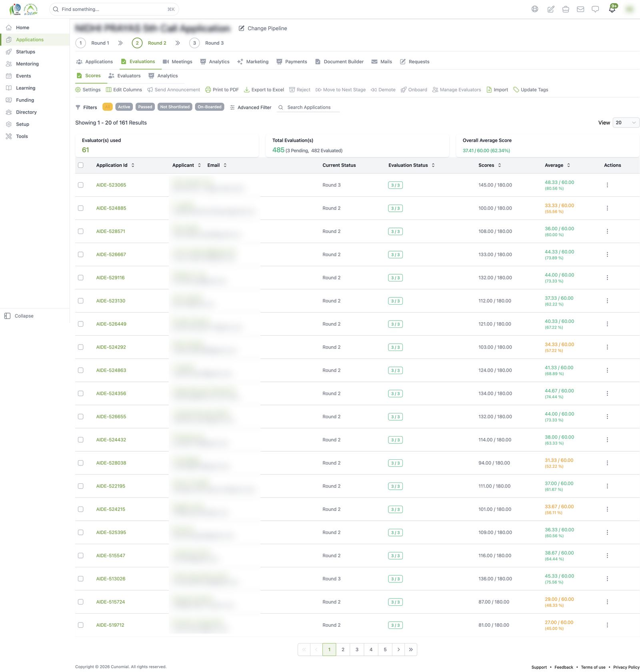
Task: Check the box for AIDE-524356
Action: tap(81, 393)
